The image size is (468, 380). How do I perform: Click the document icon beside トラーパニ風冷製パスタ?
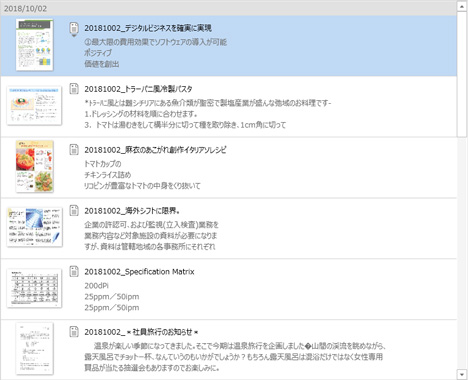pyautogui.click(x=74, y=89)
